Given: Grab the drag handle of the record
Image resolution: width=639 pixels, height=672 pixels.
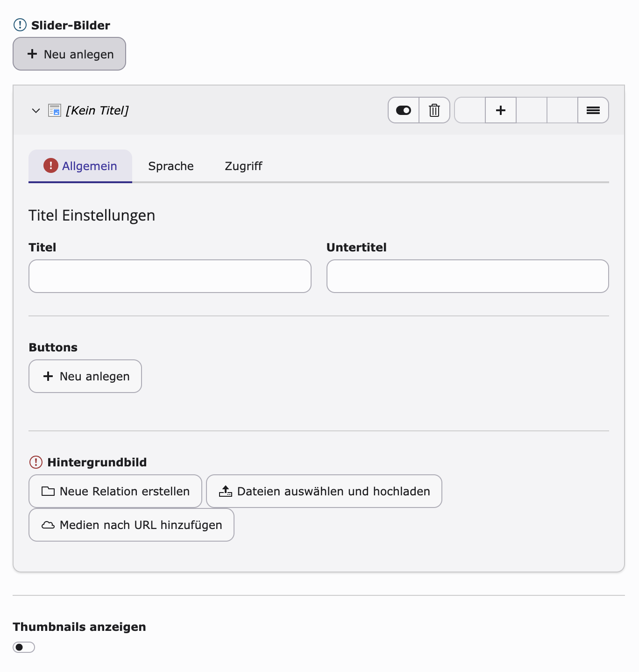Looking at the screenshot, I should [x=593, y=110].
